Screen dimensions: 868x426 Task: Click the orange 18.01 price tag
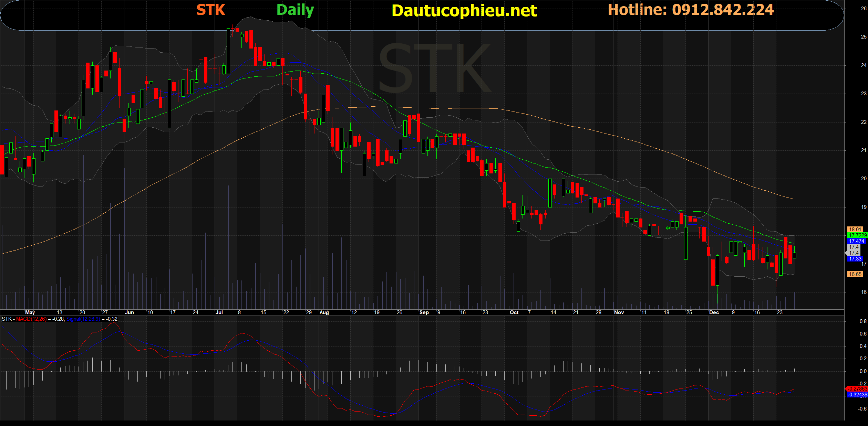click(x=855, y=229)
